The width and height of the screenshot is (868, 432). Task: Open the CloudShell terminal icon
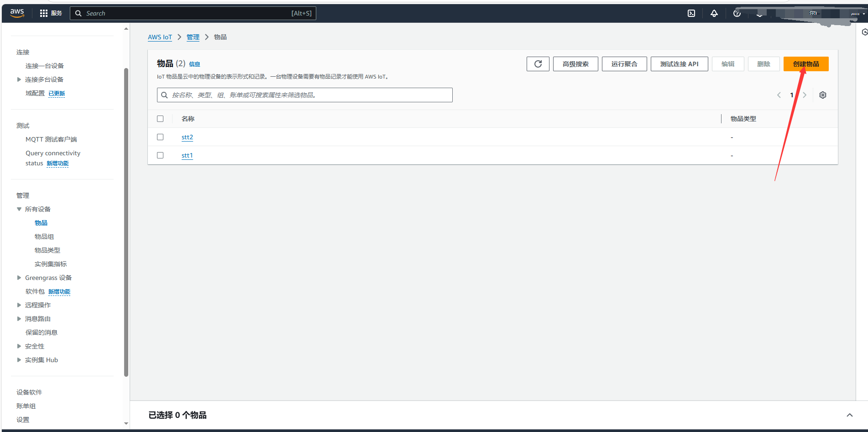click(x=691, y=13)
